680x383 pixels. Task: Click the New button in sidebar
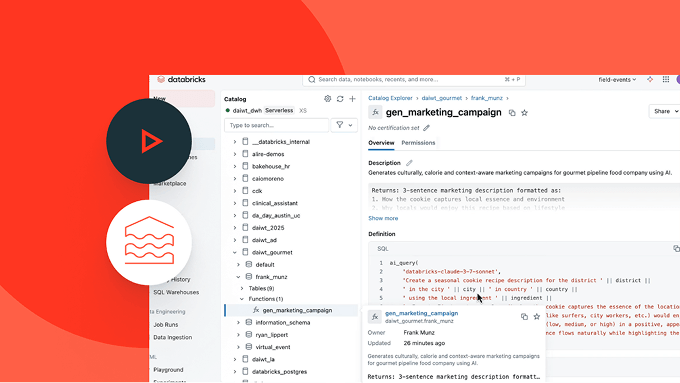pos(182,98)
